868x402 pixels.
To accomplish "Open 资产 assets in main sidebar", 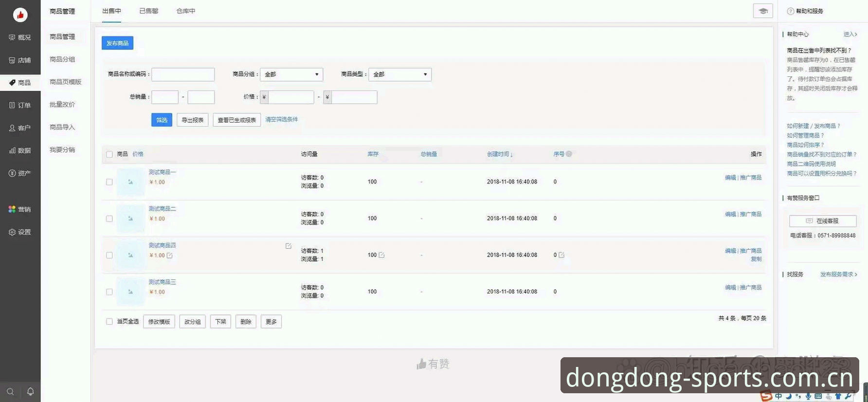I will click(20, 173).
